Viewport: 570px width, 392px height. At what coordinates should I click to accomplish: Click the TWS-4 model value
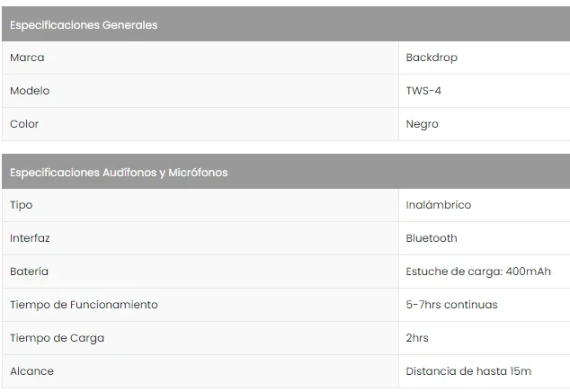pyautogui.click(x=423, y=91)
